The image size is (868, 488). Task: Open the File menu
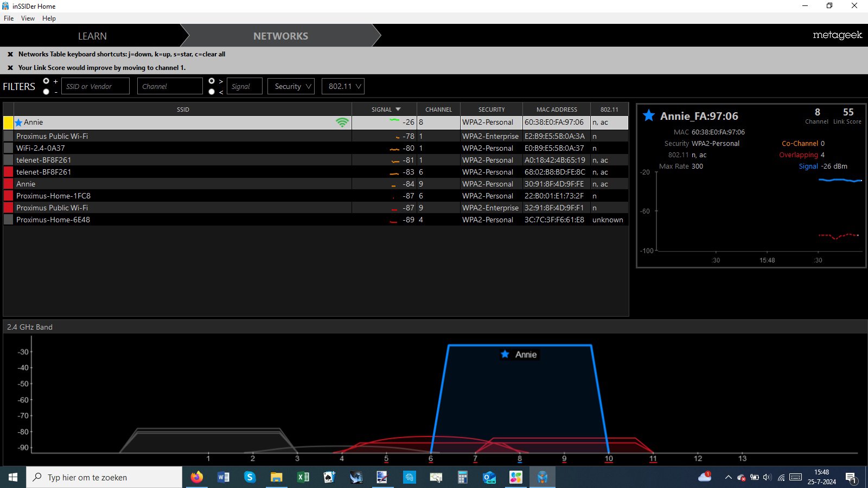9,18
